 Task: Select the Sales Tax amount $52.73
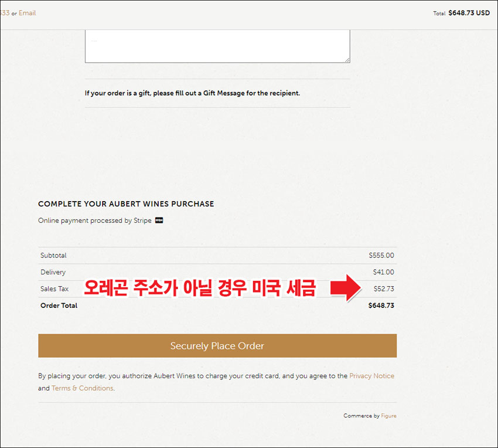[384, 289]
